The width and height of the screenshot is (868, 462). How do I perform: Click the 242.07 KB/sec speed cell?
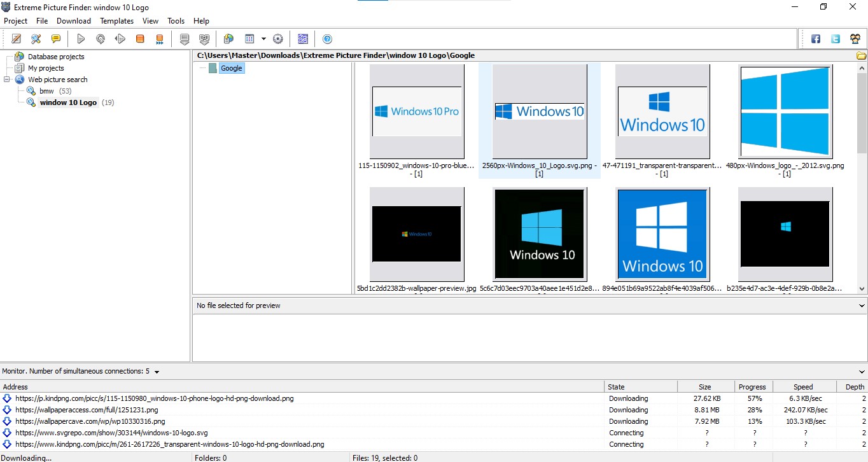(806, 410)
